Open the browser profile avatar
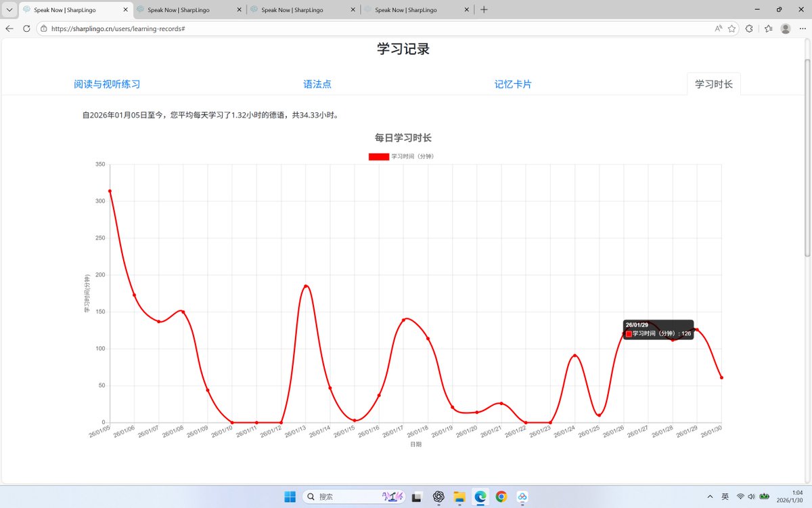Screen dimensions: 812x508 point(786,28)
